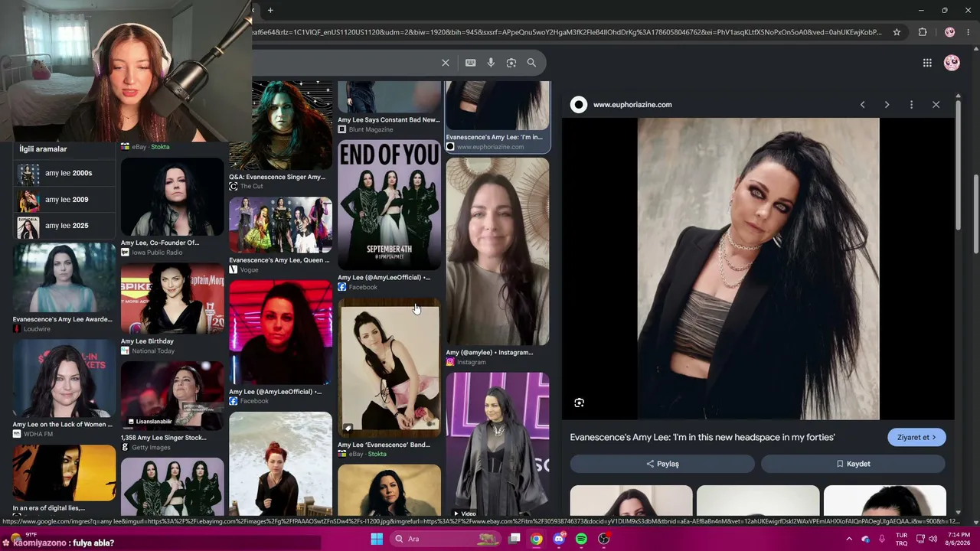Open the Chrome three-dot menu
Screen dimensions: 980x551
(x=969, y=32)
